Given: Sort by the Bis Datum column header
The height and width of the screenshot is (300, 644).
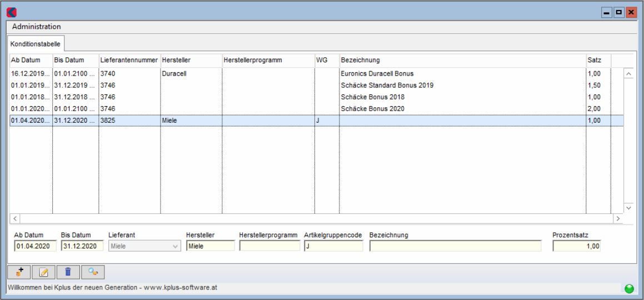Looking at the screenshot, I should click(x=76, y=61).
